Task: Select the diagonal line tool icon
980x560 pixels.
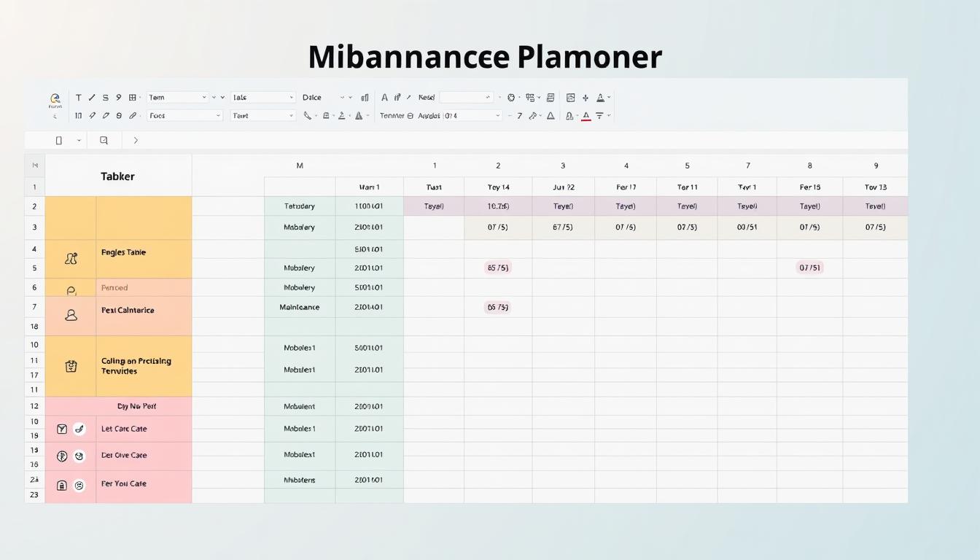Action: pos(92,97)
